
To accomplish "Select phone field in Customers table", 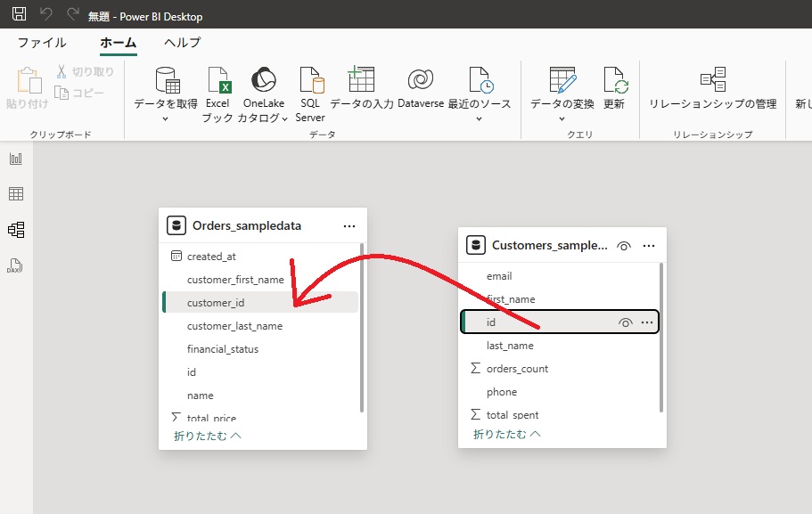I will pyautogui.click(x=560, y=392).
